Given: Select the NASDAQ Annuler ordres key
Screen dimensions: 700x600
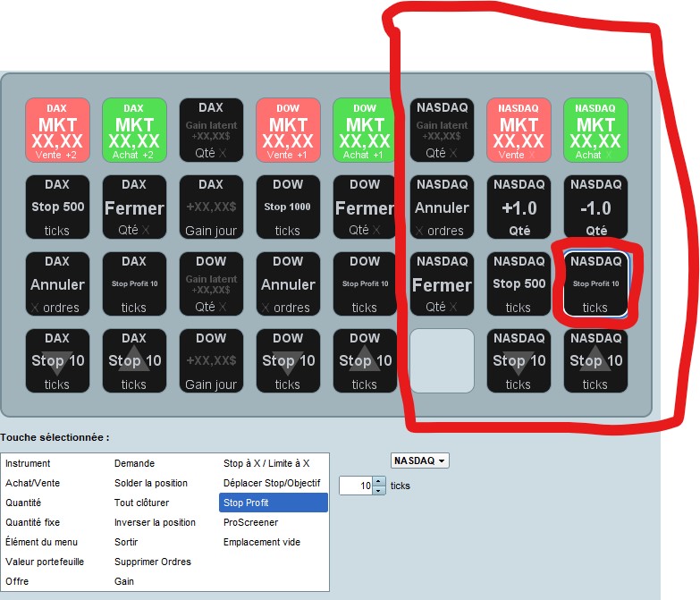Looking at the screenshot, I should 442,207.
